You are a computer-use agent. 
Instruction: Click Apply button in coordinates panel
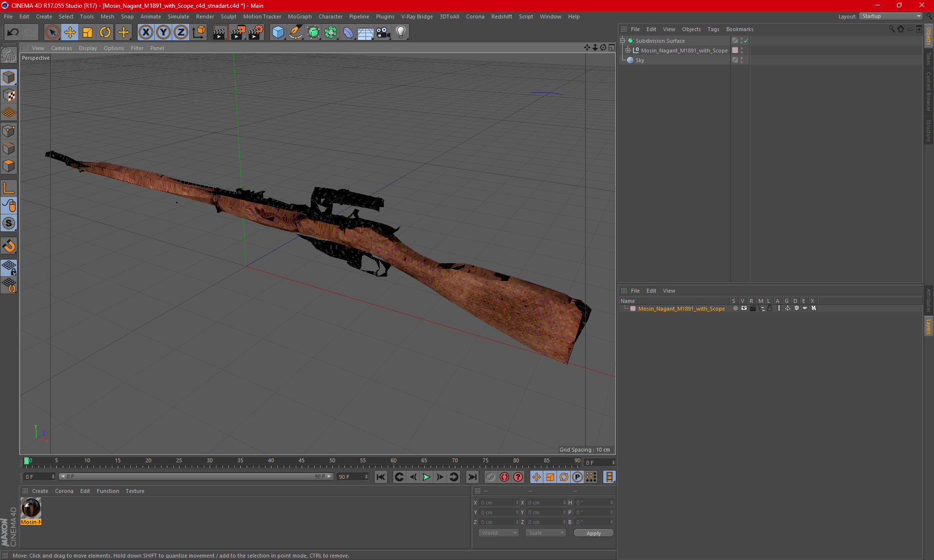(x=594, y=533)
